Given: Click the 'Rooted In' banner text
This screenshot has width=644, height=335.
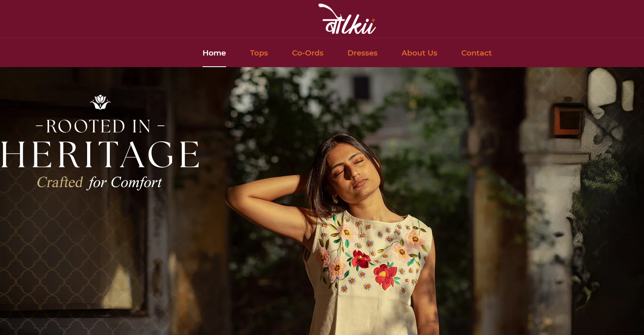Looking at the screenshot, I should [100, 126].
